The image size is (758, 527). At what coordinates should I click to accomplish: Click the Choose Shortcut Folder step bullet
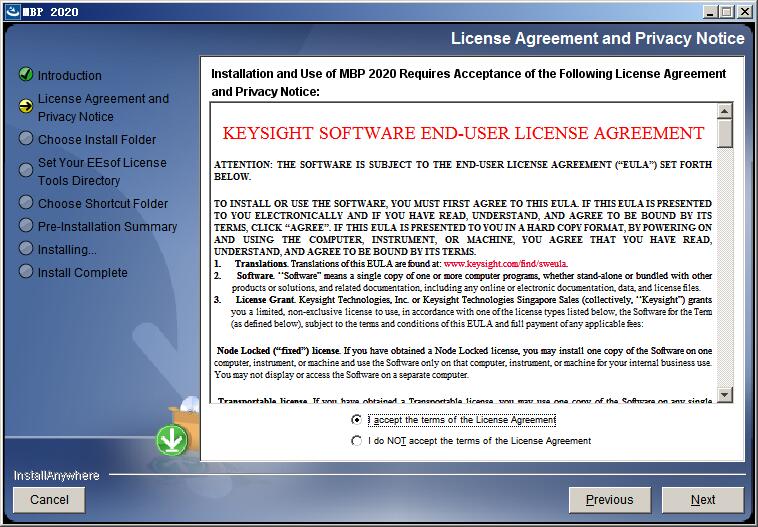point(26,202)
